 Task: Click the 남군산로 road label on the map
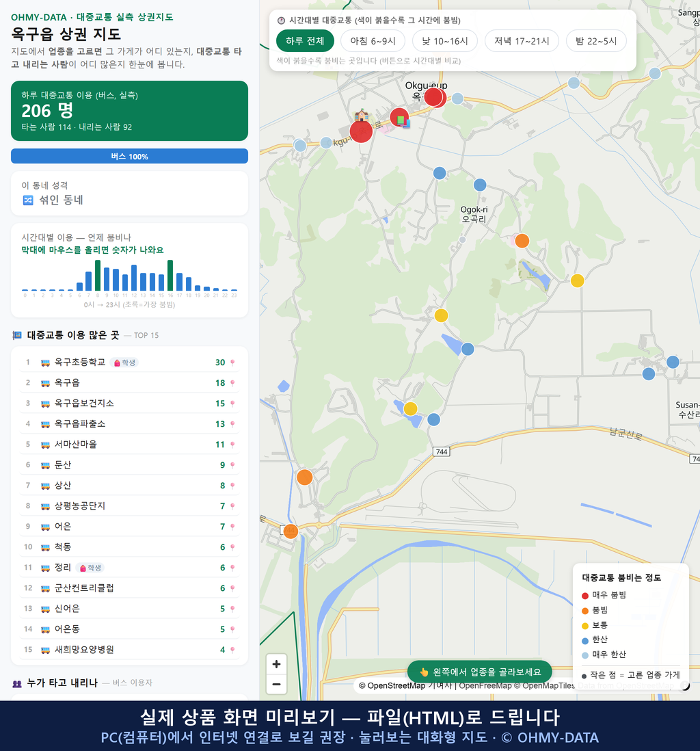click(x=625, y=434)
